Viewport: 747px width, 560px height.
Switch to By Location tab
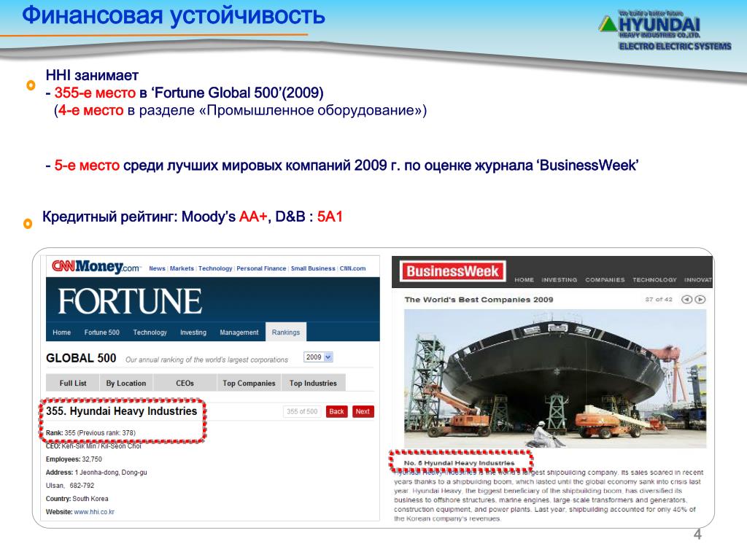(x=126, y=383)
